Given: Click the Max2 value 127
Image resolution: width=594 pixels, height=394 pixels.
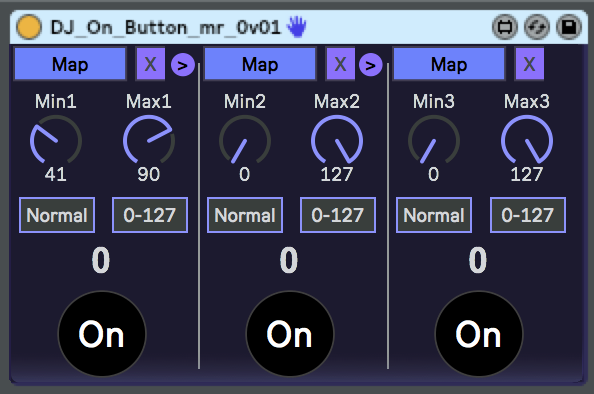Looking at the screenshot, I should 337,175.
